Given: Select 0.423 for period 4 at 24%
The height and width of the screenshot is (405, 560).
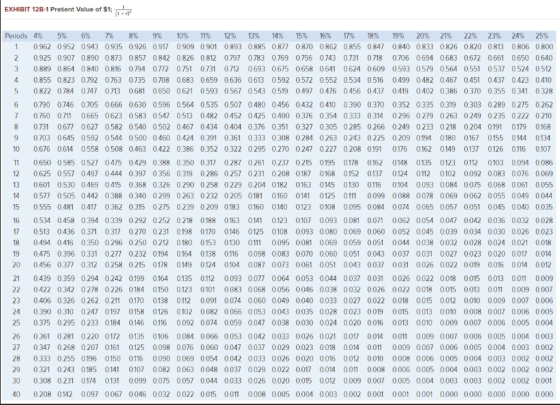Looking at the screenshot, I should coord(520,80).
